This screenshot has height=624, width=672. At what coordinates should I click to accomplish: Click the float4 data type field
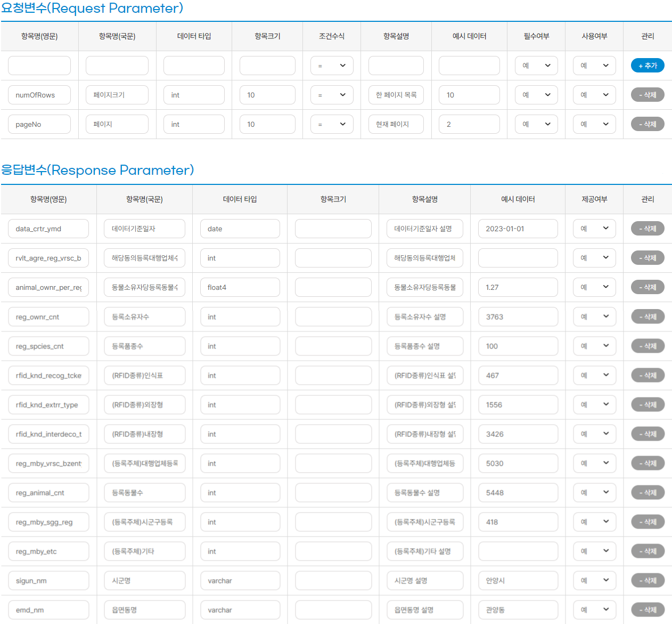(240, 287)
